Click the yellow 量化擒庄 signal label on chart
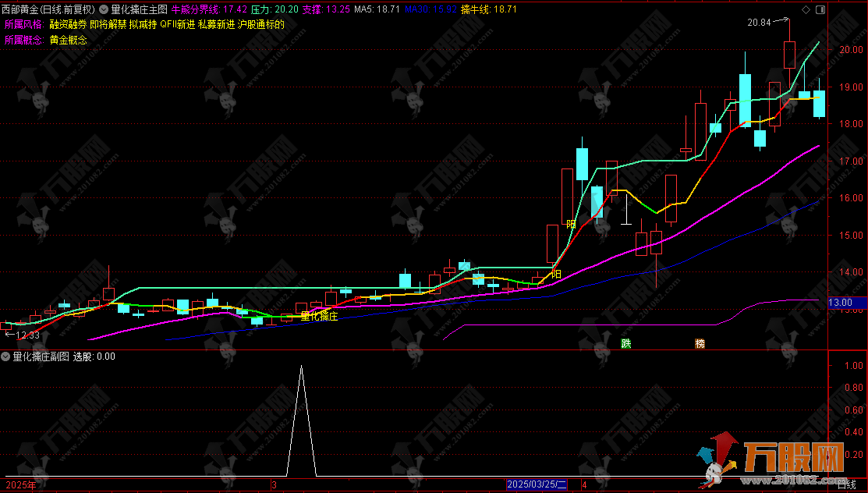This screenshot has width=868, height=493. coord(319,316)
